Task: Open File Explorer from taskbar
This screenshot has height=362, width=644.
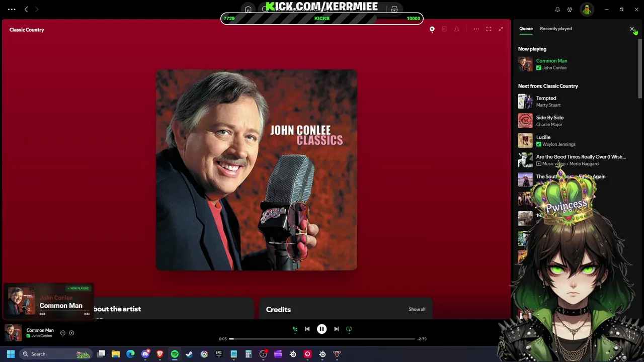Action: 116,354
